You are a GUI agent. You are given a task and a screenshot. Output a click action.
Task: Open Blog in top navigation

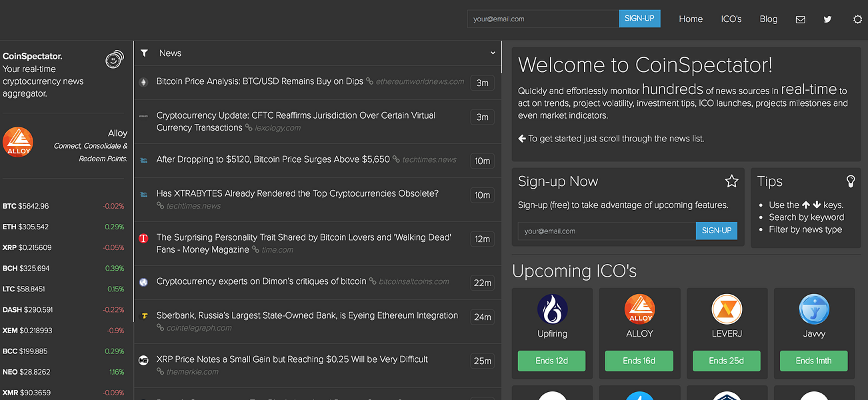pyautogui.click(x=769, y=19)
